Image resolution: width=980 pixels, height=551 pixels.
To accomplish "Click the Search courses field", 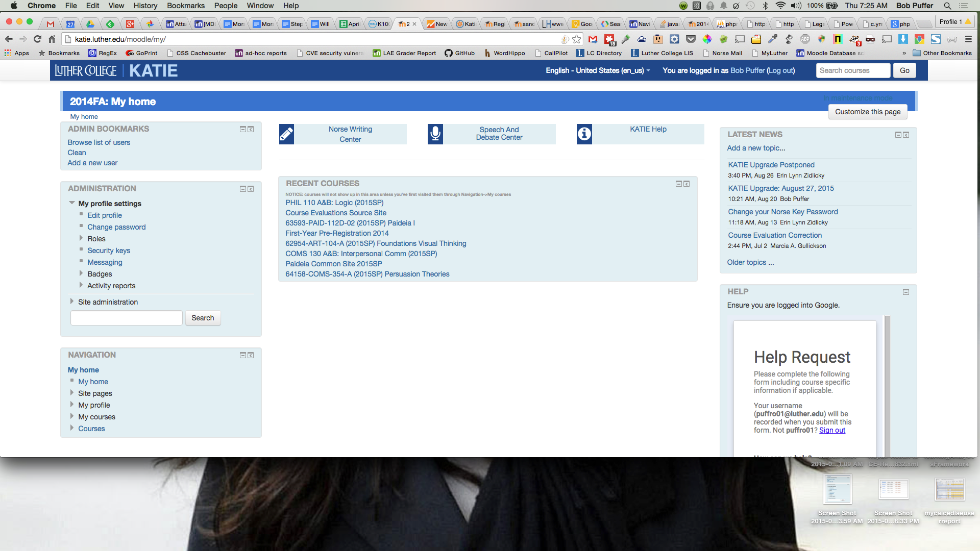I will 853,70.
